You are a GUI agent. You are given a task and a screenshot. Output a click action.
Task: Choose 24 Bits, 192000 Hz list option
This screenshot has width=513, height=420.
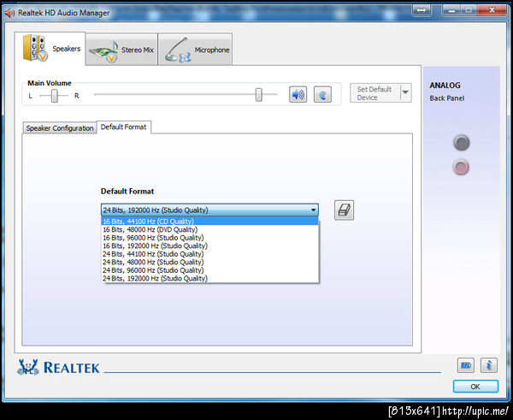(x=209, y=279)
